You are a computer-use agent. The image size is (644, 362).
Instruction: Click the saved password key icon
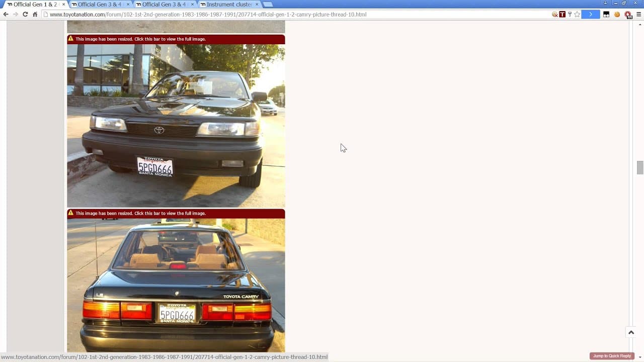click(570, 15)
